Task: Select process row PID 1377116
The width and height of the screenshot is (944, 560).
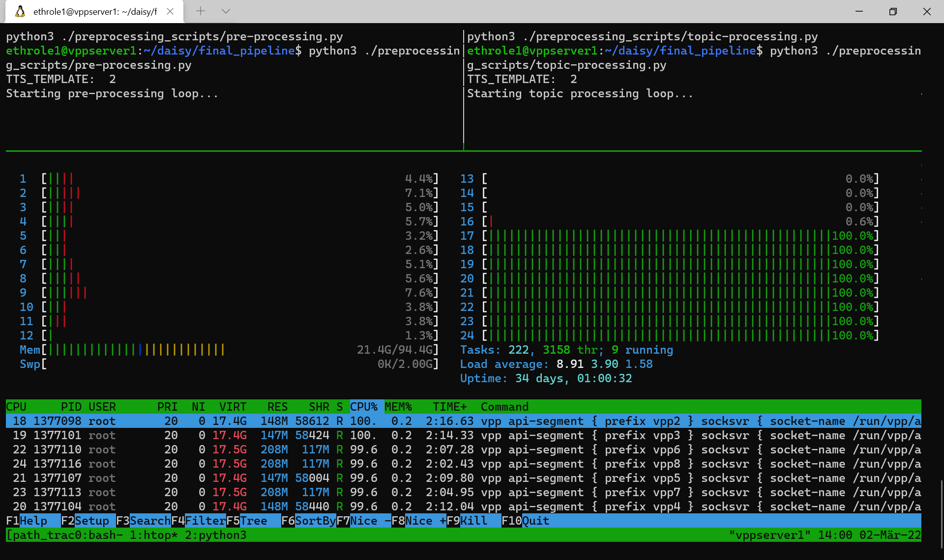Action: [464, 464]
